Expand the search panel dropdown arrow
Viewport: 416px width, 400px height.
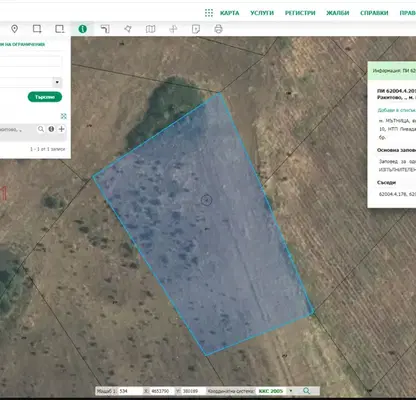[x=57, y=82]
